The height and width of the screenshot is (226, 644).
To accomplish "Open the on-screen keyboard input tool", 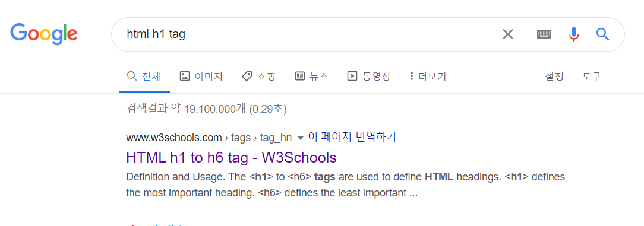I will coord(544,34).
